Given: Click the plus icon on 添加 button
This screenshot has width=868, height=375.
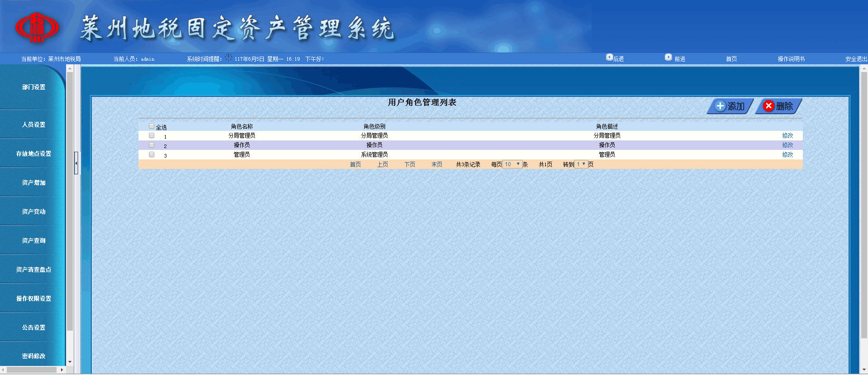Looking at the screenshot, I should tap(720, 106).
